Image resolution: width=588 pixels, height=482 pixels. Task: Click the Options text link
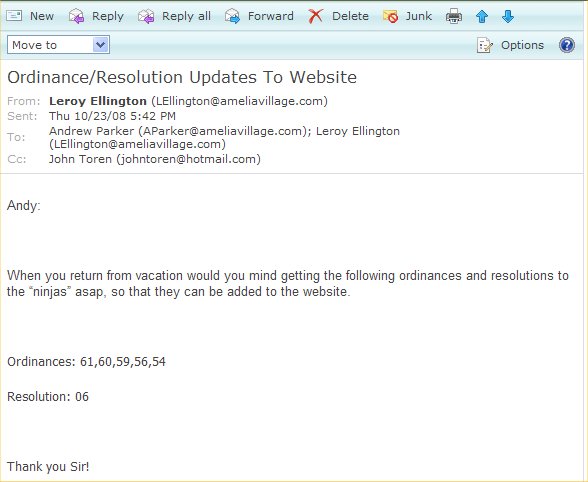tap(522, 45)
